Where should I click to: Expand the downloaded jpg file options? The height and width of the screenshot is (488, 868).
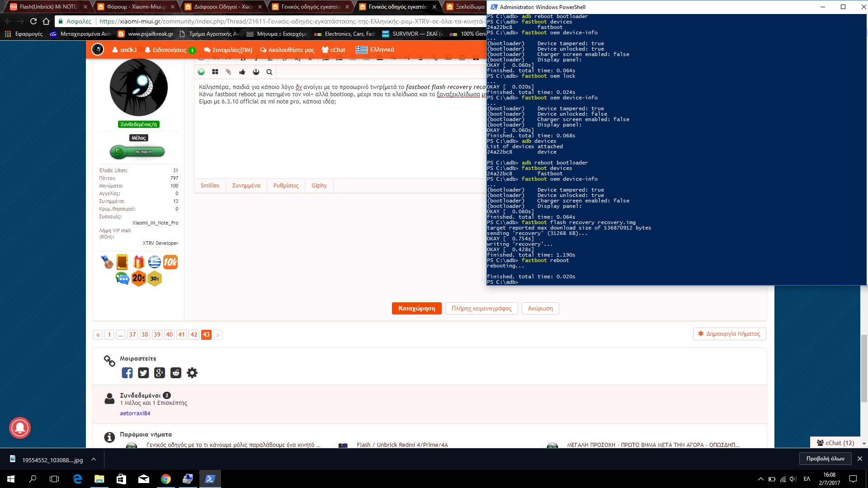(94, 459)
